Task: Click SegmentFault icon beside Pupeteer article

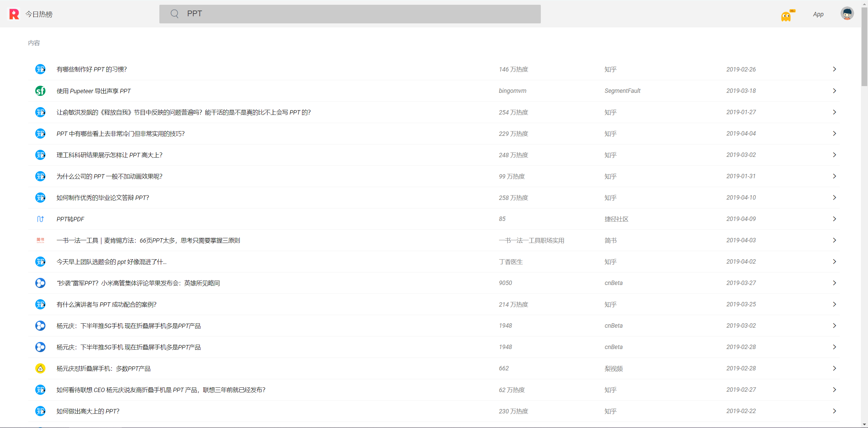Action: (40, 91)
